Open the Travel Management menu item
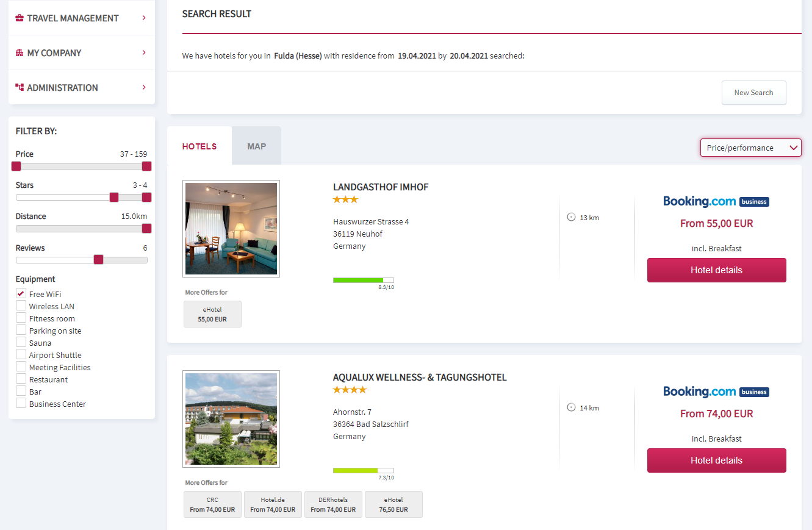Screen dimensions: 812x530 click(82, 18)
